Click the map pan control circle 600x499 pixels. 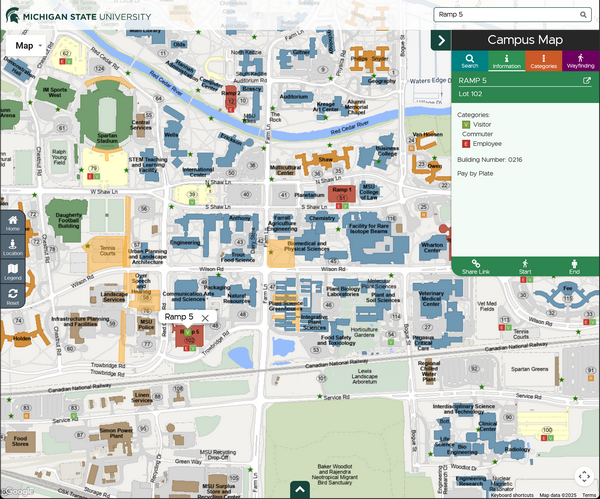tap(584, 476)
